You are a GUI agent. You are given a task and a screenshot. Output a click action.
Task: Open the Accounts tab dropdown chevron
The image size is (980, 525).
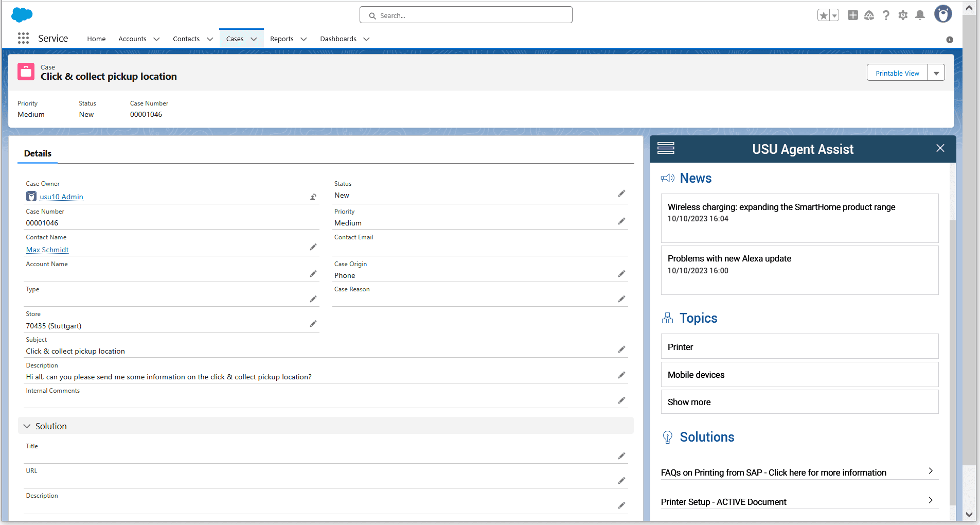tap(156, 39)
